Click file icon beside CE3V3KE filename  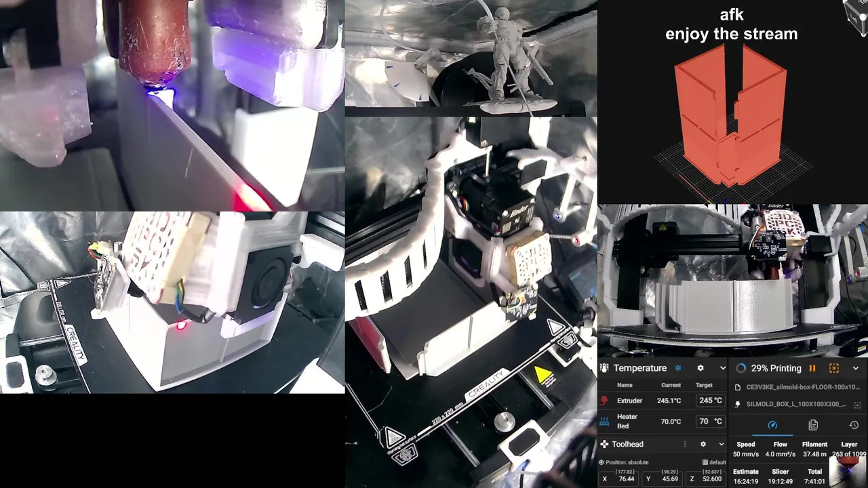pos(738,388)
